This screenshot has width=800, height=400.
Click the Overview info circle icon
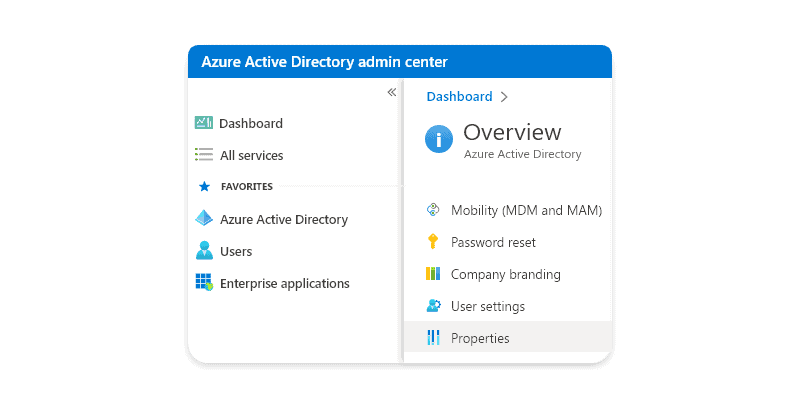(x=439, y=139)
